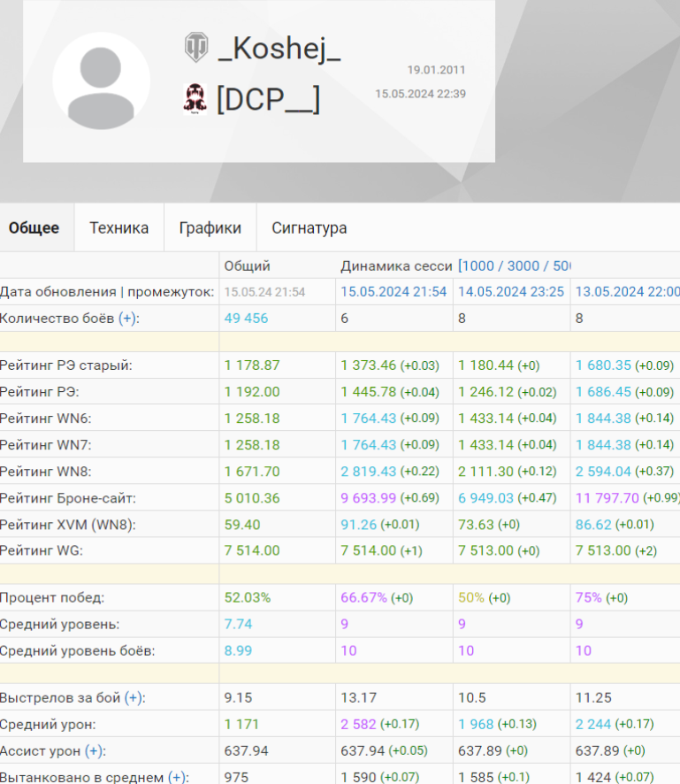Expand the Вытанковано в среднем plus sign

178,777
